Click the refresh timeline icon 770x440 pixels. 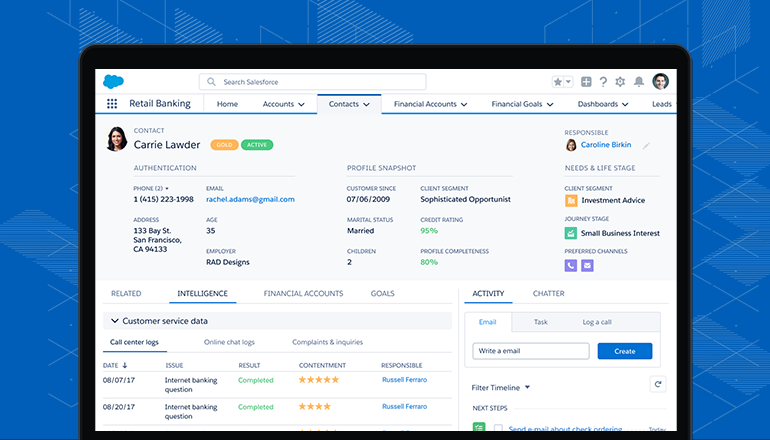(658, 384)
